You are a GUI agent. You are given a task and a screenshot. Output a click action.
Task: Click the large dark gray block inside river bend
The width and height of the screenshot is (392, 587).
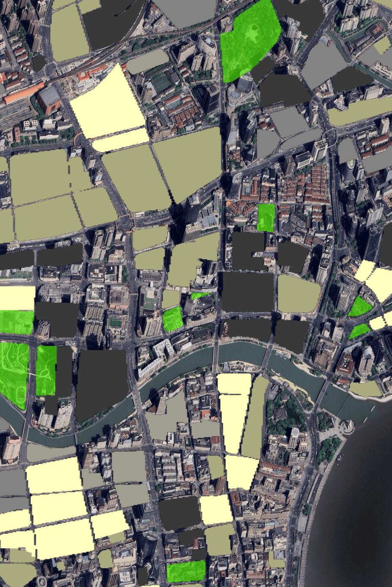(x=100, y=381)
